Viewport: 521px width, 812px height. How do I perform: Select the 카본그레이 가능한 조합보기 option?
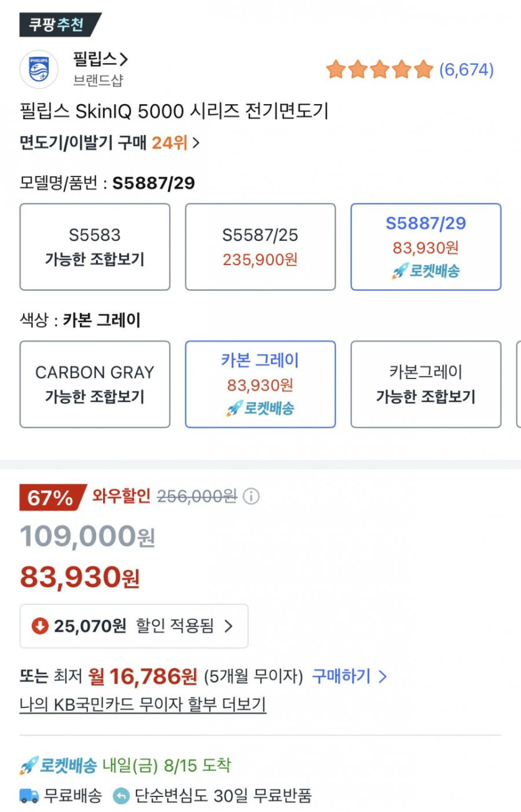(426, 384)
